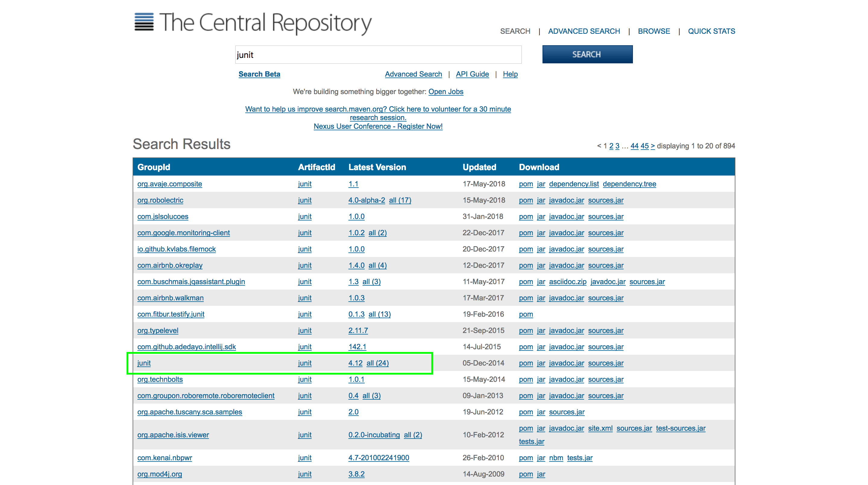868x485 pixels.
Task: Click into the junit search field
Action: click(x=378, y=55)
